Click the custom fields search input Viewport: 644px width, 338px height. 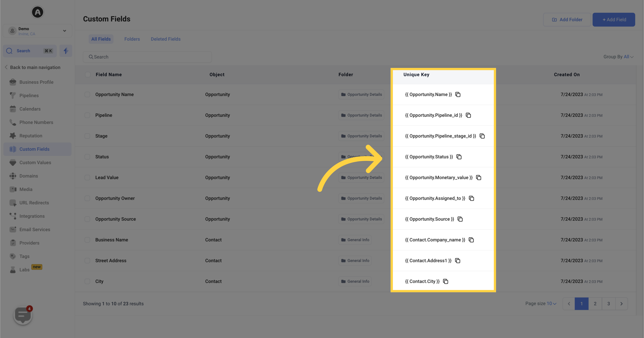pos(147,57)
